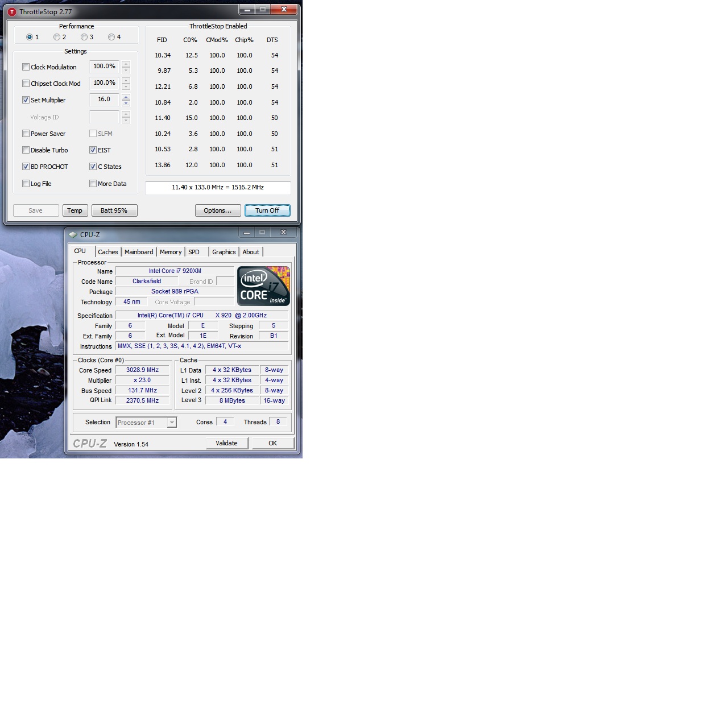Open the About tab
The width and height of the screenshot is (728, 728).
tap(251, 252)
